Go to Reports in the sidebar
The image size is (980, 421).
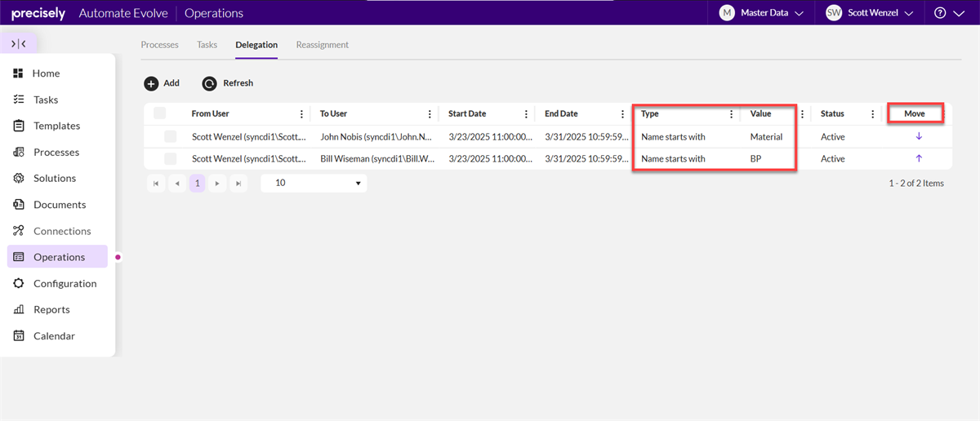tap(51, 310)
